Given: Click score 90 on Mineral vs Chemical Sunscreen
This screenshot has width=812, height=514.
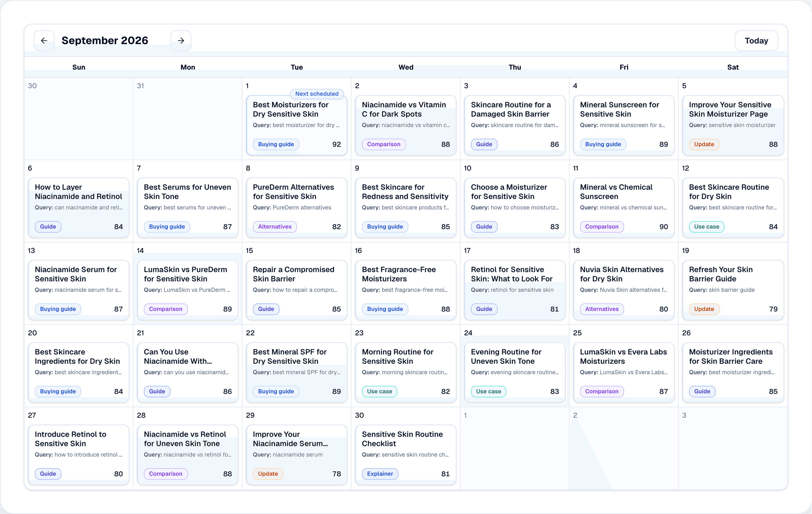Looking at the screenshot, I should 664,227.
